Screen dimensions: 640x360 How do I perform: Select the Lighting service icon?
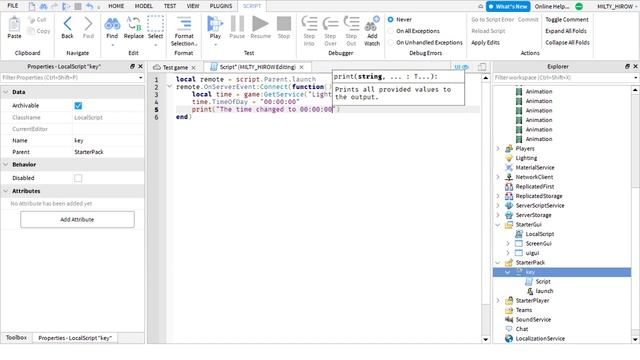[x=509, y=158]
